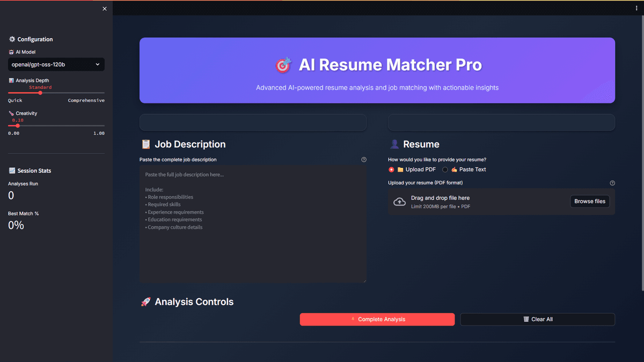Click the AI Model dropdown chevron arrow
644x362 pixels.
(x=98, y=64)
